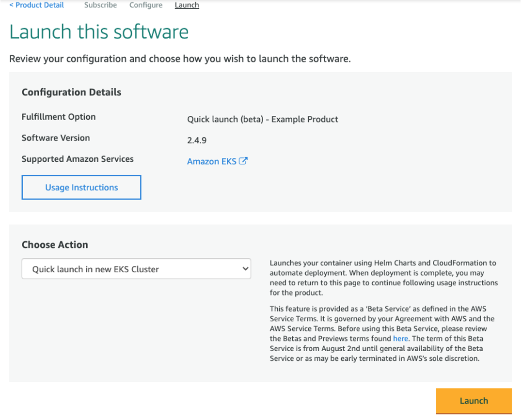Click the orange Launch button
Screen dimensions: 522x420
coord(474,401)
